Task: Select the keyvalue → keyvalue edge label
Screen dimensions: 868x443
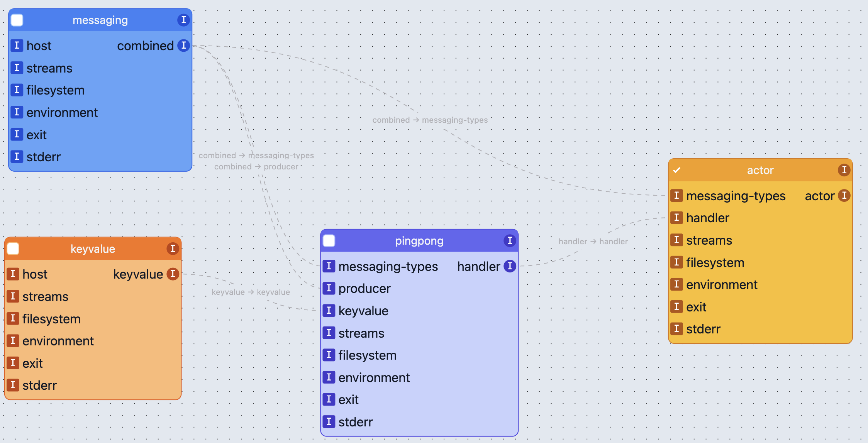Action: click(251, 292)
